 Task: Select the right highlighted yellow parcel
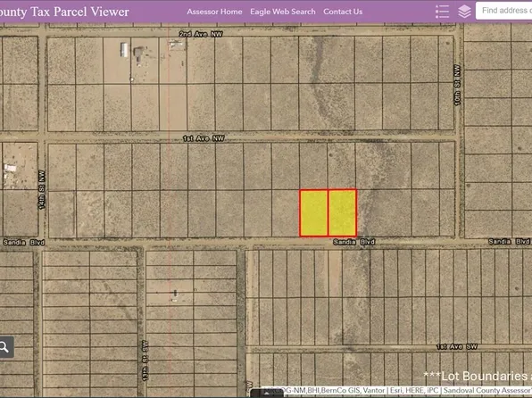pos(342,212)
